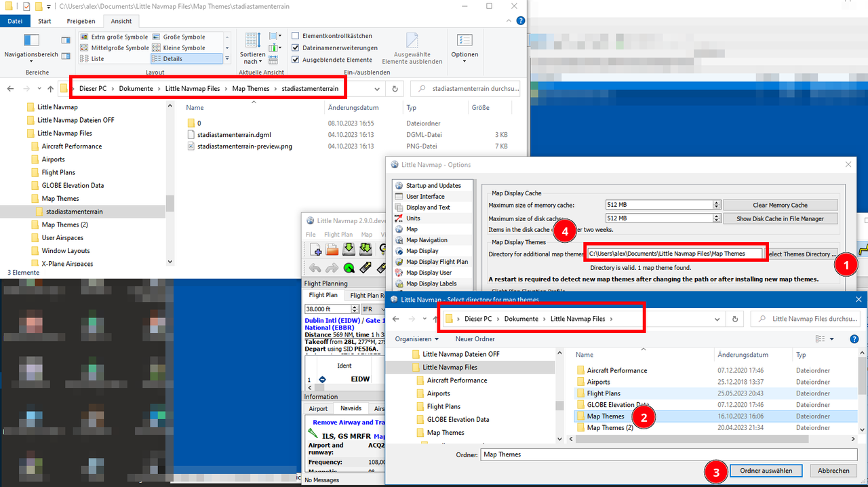The height and width of the screenshot is (487, 868).
Task: Click map themes directory path field
Action: pyautogui.click(x=675, y=254)
